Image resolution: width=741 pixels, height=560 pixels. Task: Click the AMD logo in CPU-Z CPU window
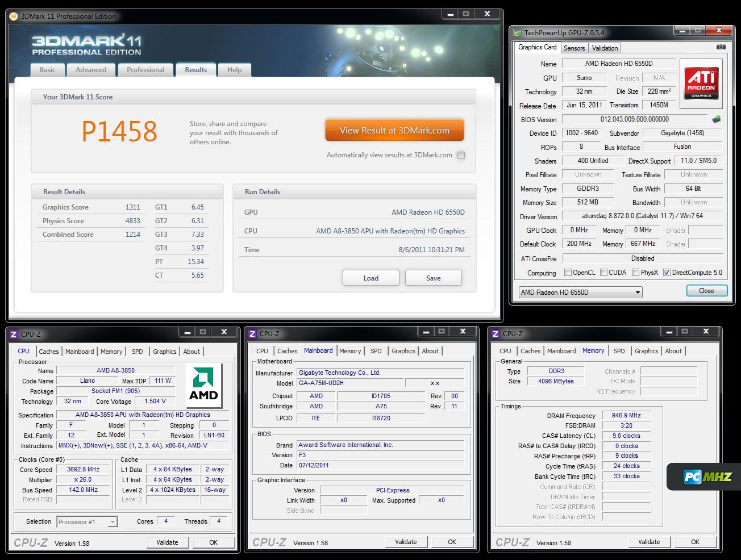click(x=203, y=385)
